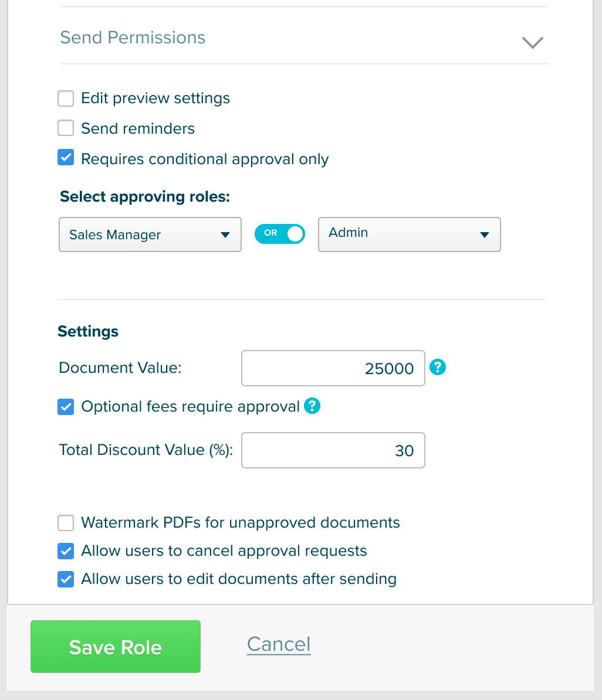Uncheck Allow users to edit documents after sending
The image size is (602, 700).
tap(66, 579)
